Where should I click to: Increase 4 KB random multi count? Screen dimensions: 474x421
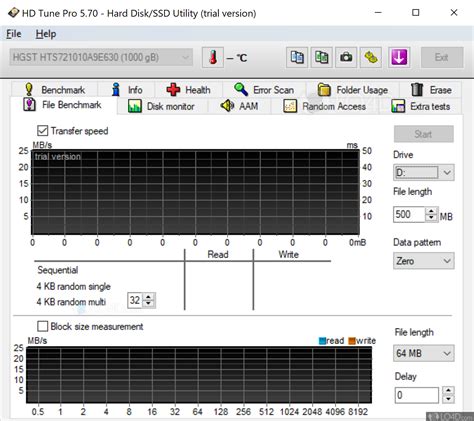(148, 297)
